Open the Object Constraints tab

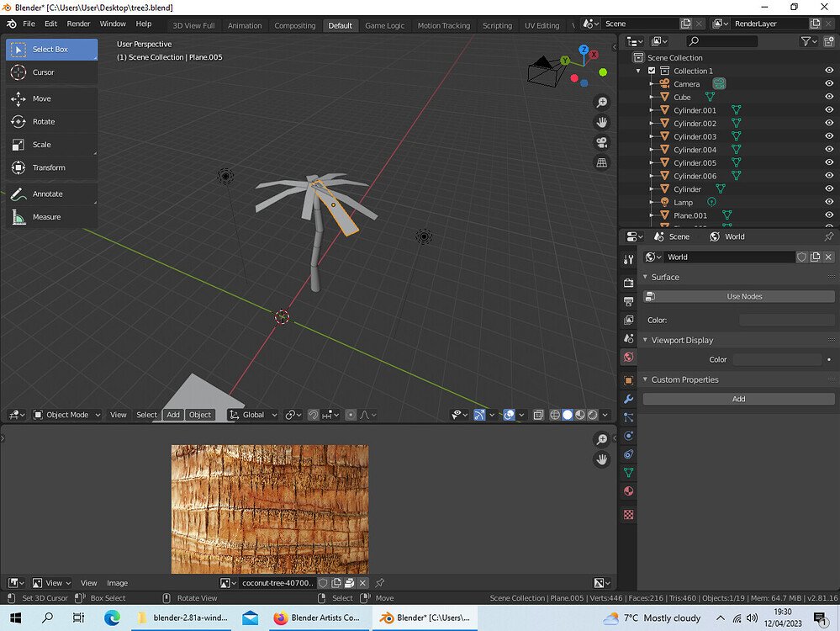(x=628, y=454)
